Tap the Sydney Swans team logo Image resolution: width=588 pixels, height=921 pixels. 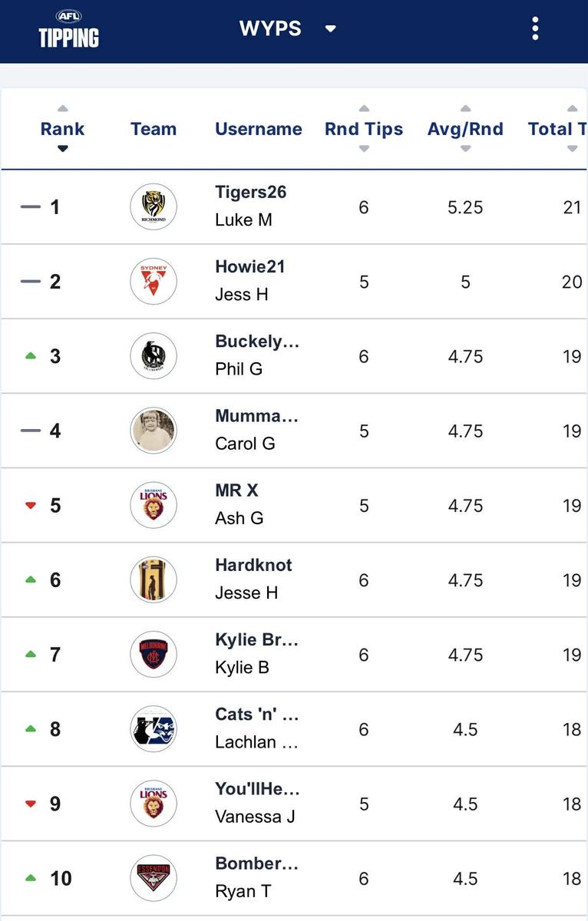pos(154,281)
